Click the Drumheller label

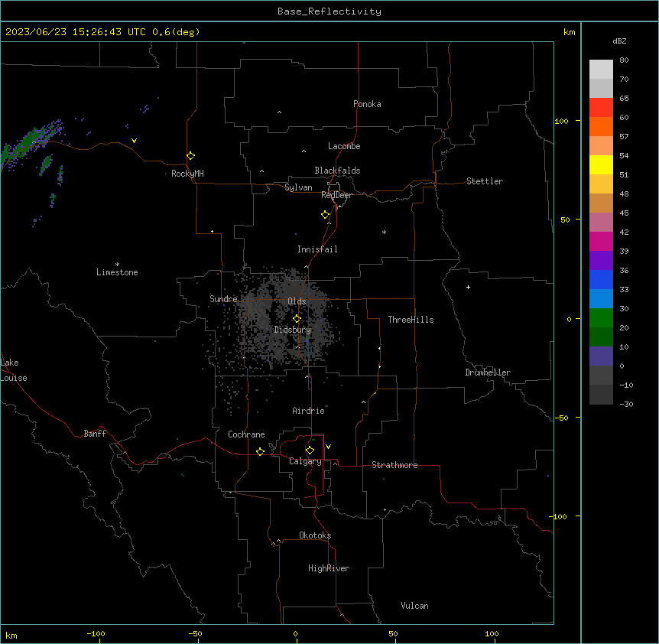pyautogui.click(x=488, y=372)
